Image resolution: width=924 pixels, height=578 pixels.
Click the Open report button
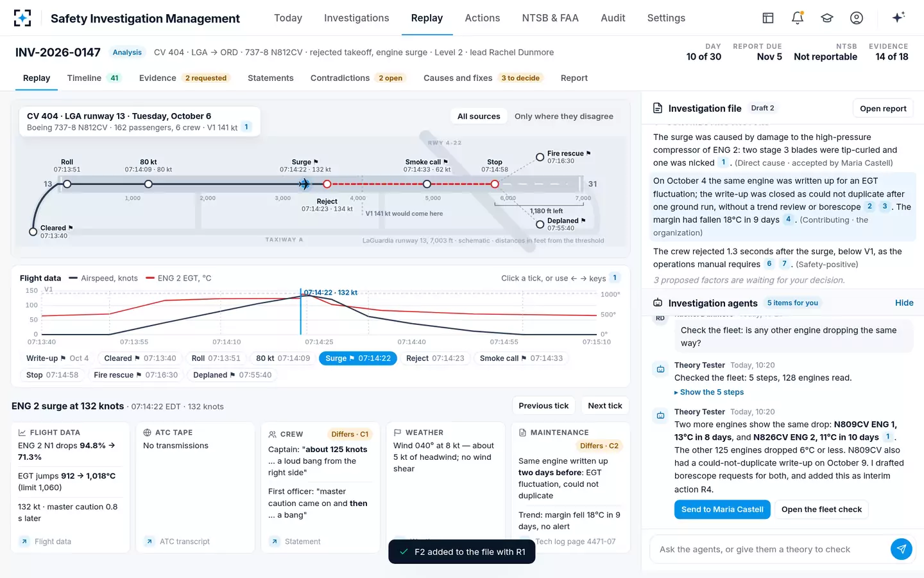pyautogui.click(x=883, y=109)
